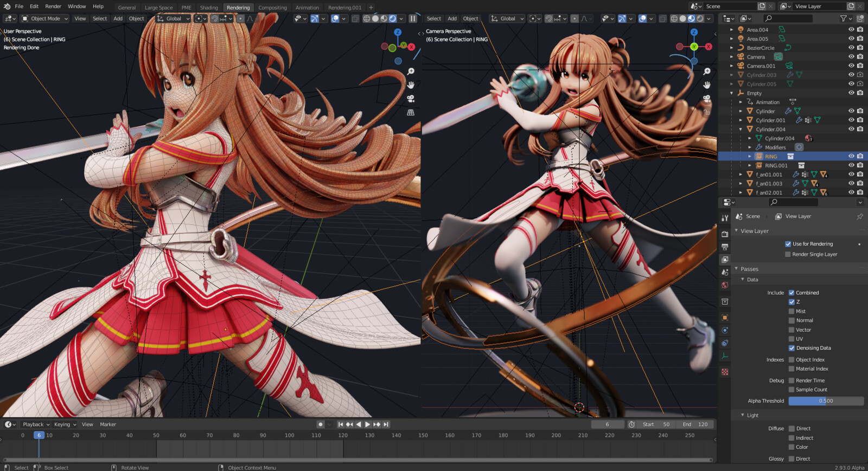Open the Collection properties box icon
The width and height of the screenshot is (868, 471).
click(x=725, y=301)
